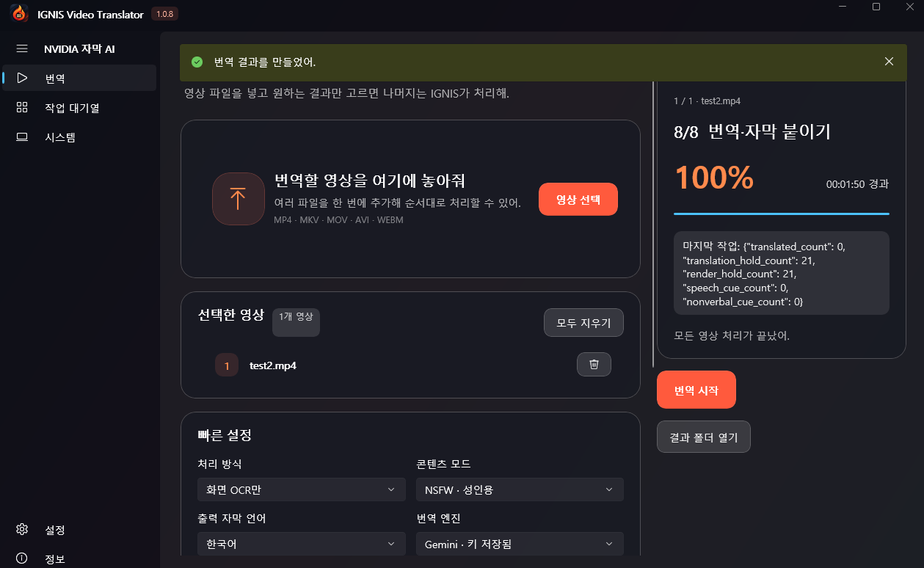Expand the output subtitle language dropdown 한국어
The height and width of the screenshot is (568, 924).
(301, 544)
